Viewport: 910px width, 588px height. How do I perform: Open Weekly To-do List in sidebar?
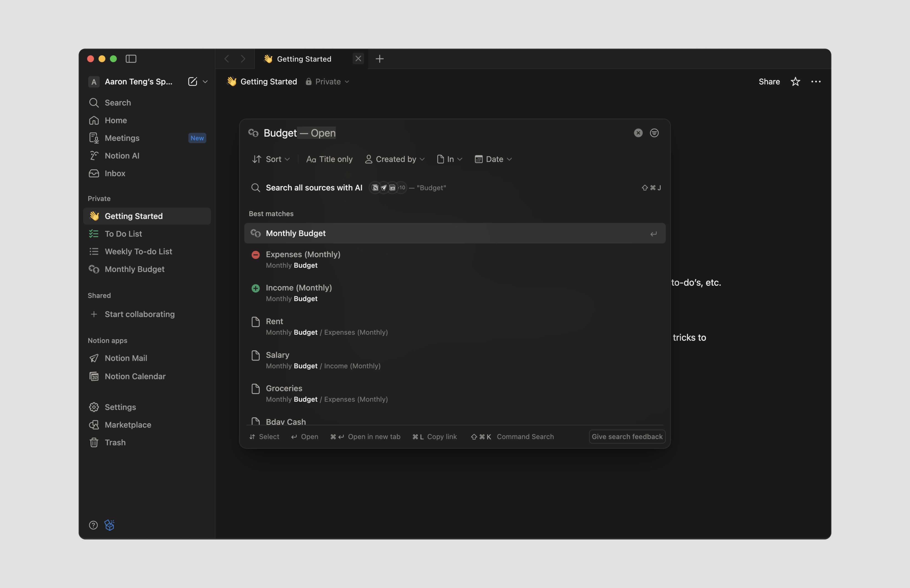(x=138, y=251)
